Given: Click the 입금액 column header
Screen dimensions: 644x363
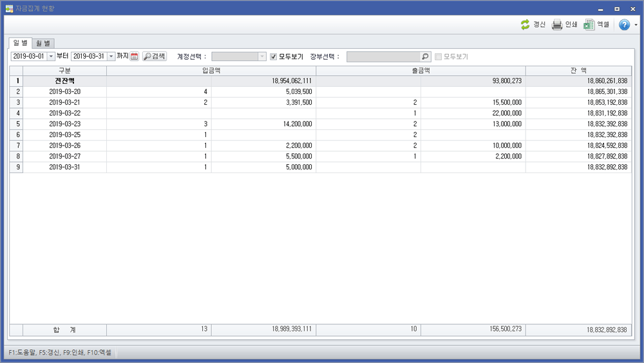Looking at the screenshot, I should [x=211, y=70].
